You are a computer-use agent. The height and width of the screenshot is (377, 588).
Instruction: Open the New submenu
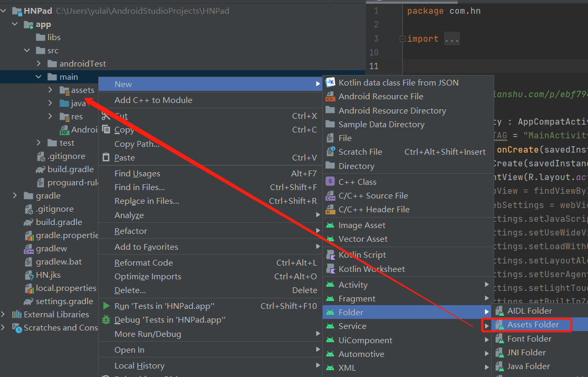click(210, 84)
